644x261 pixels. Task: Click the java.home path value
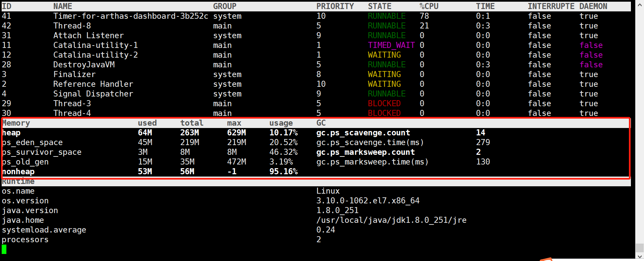click(x=391, y=220)
